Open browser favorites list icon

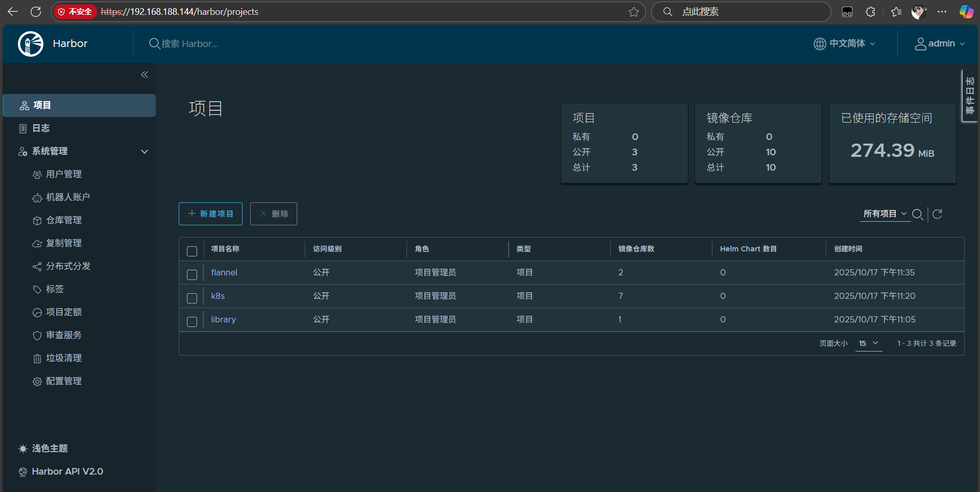(896, 12)
